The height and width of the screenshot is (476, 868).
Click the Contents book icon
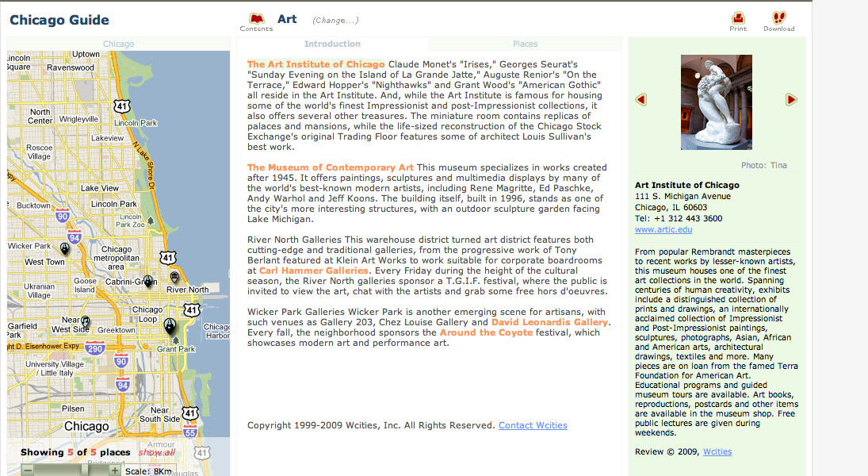click(255, 17)
